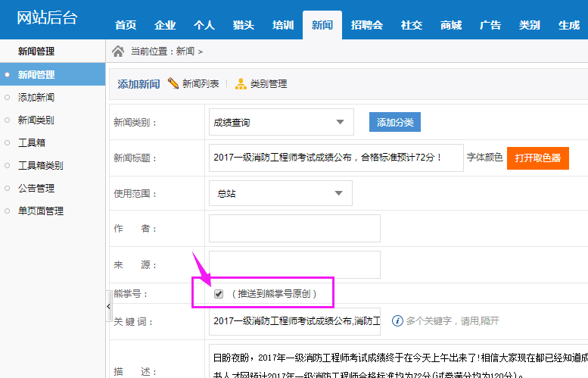Click the 关键词 input field
This screenshot has height=378, width=588.
click(x=294, y=321)
